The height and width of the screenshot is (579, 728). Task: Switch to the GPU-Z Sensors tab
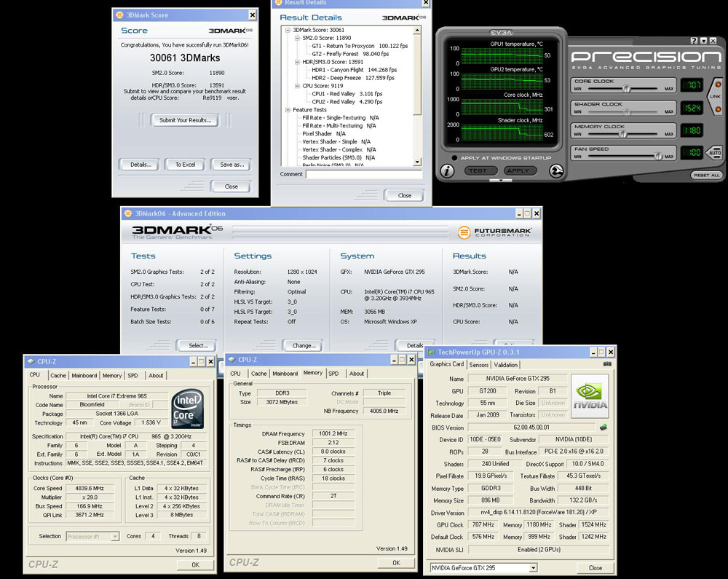point(479,365)
